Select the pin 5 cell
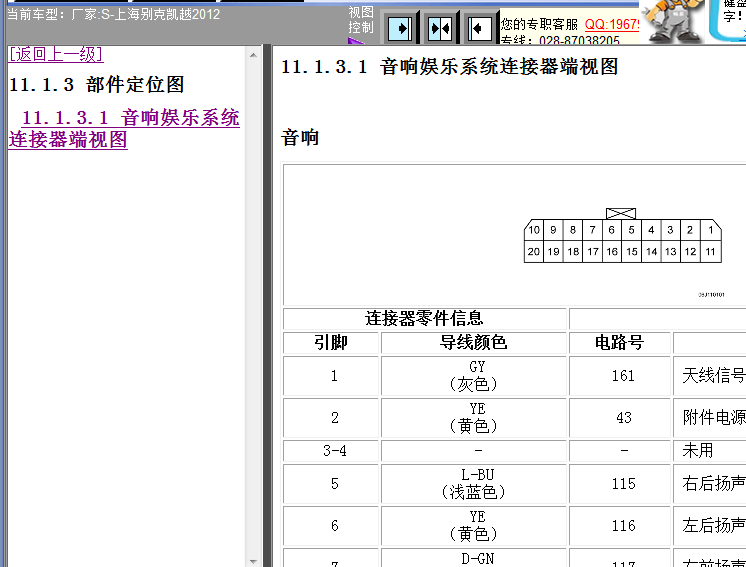 (331, 484)
